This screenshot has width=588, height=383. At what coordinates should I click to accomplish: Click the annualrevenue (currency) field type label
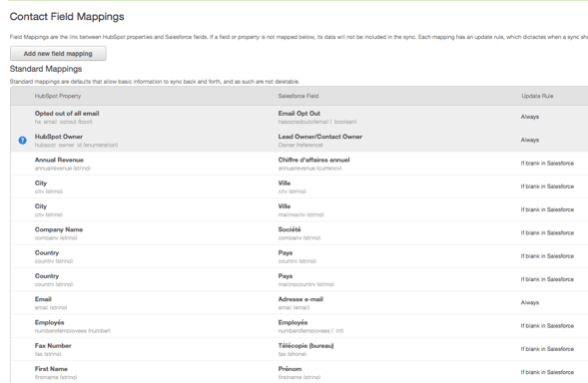pos(309,169)
